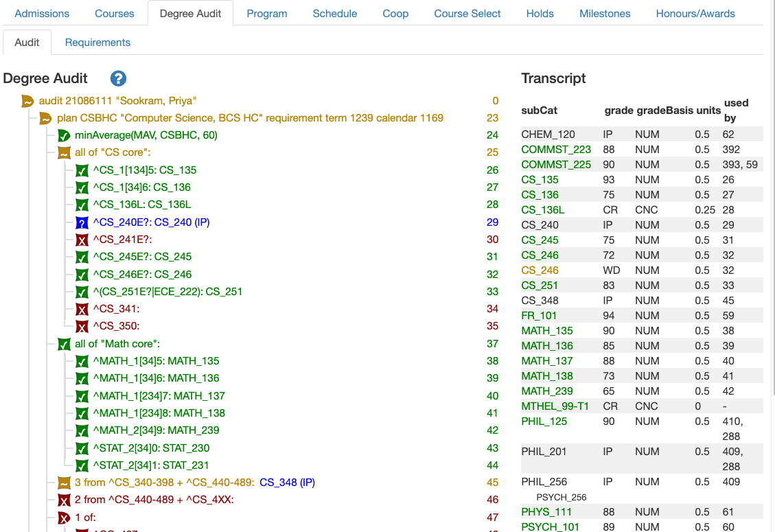Click the green checkmark beside minAverage rule
Screen dimensions: 775x532
64,135
